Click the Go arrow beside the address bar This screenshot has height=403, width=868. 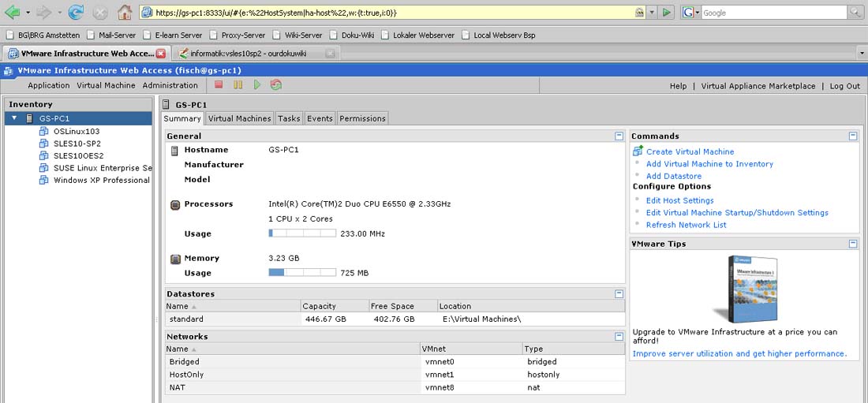click(667, 12)
